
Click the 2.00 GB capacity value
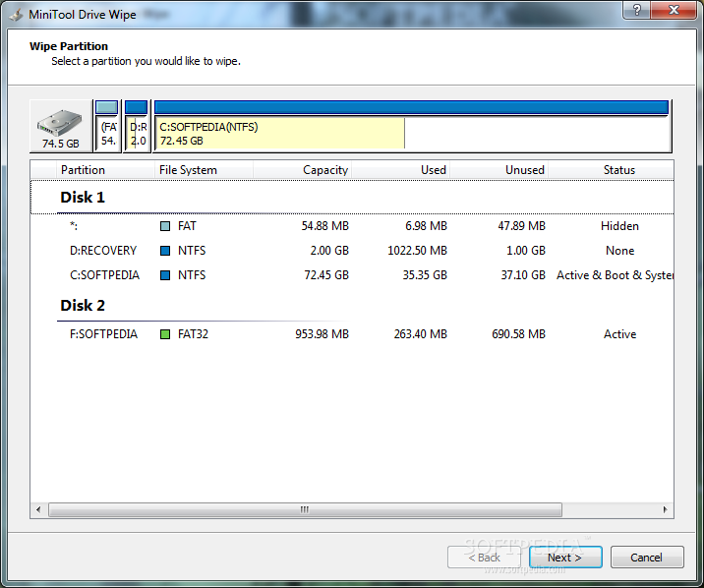click(x=329, y=251)
